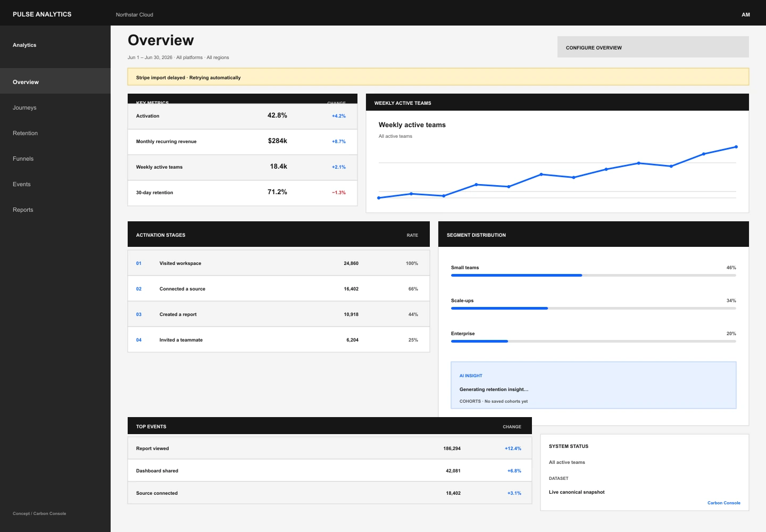This screenshot has height=532, width=766.
Task: Click the Top Events Change column header
Action: pyautogui.click(x=512, y=427)
